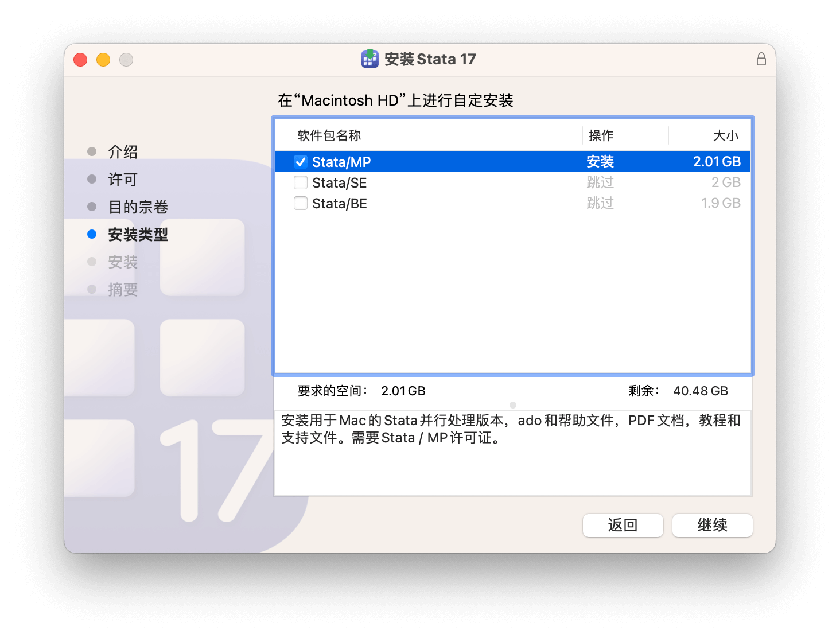Uncheck the Stata/MP package checkbox
Viewport: 840px width, 638px height.
point(301,162)
